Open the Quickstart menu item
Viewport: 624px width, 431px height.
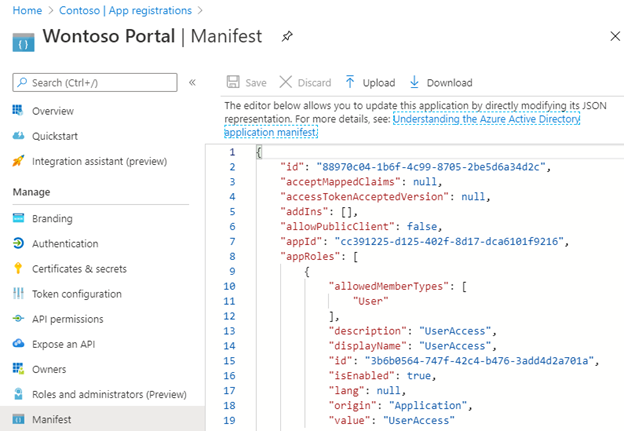point(55,136)
